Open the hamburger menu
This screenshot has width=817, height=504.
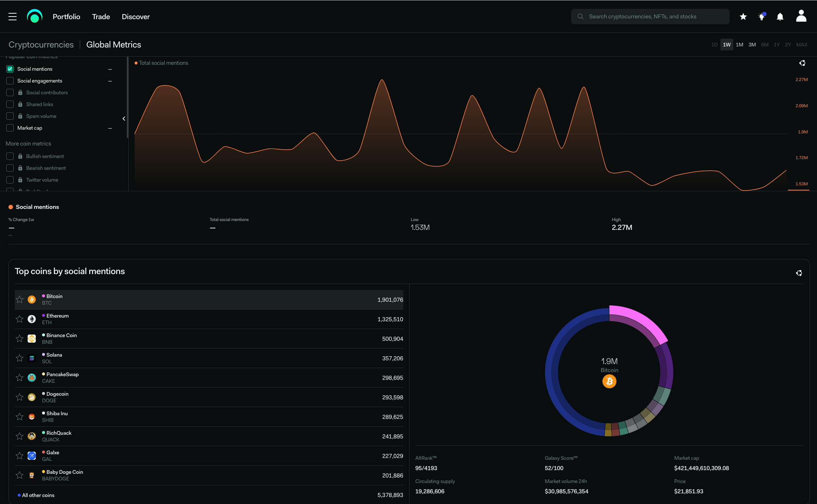[x=13, y=17]
